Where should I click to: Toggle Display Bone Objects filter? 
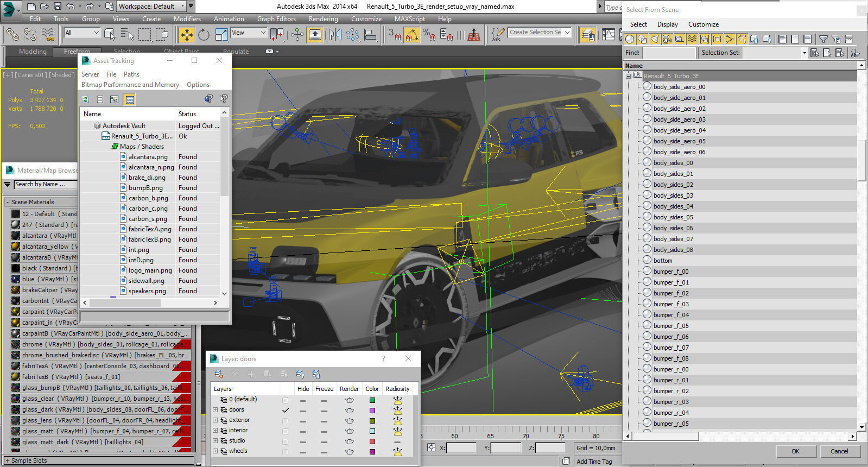730,39
